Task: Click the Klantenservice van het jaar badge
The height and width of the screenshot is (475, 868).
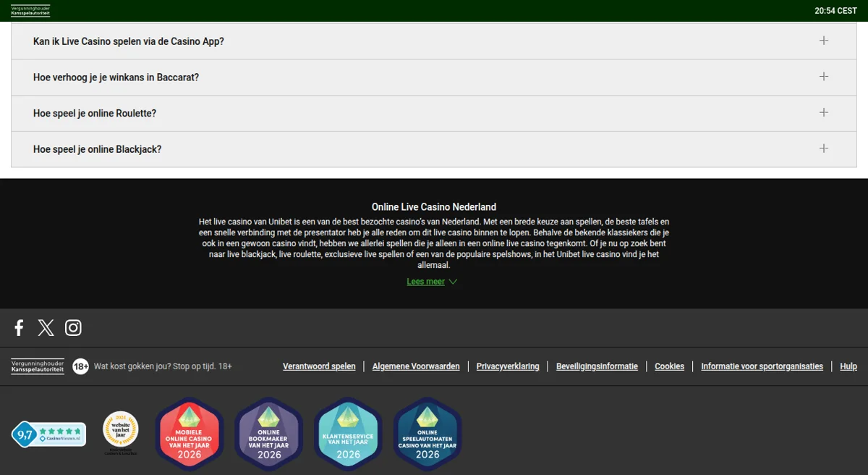Action: [x=348, y=434]
